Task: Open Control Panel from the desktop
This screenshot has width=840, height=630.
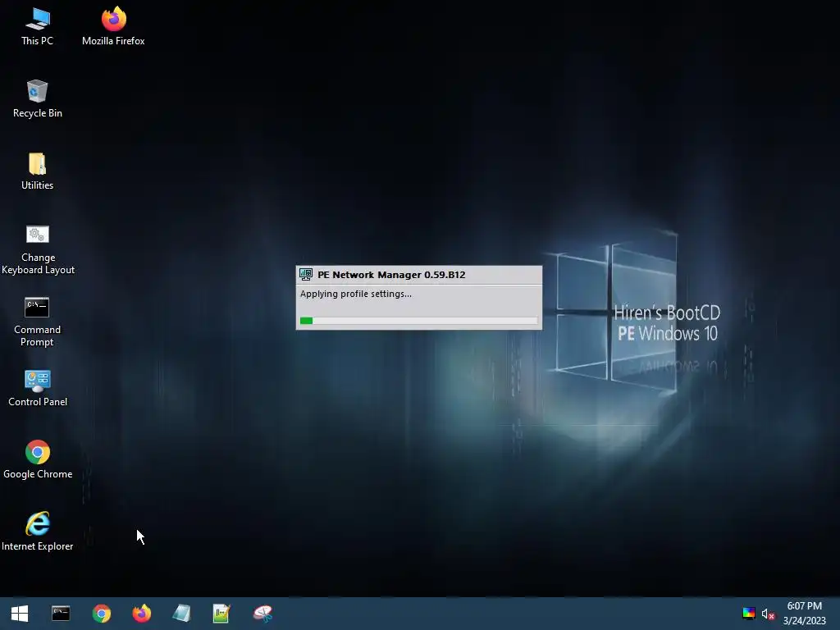Action: point(38,388)
